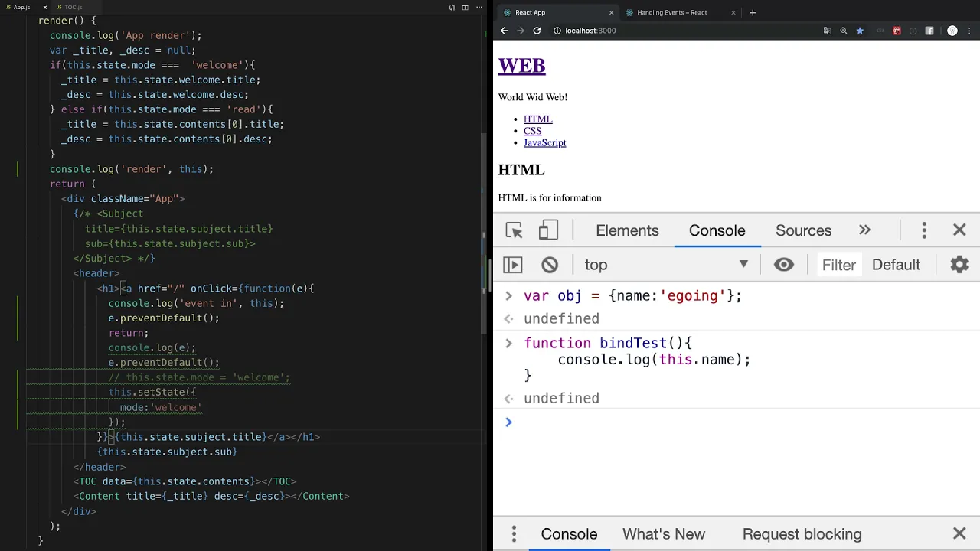Click the HTML page subheading
This screenshot has height=551, width=980.
(x=521, y=170)
